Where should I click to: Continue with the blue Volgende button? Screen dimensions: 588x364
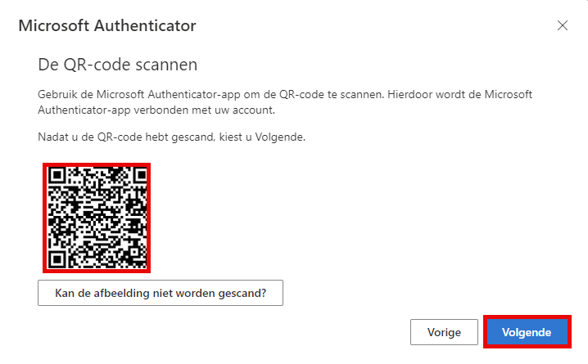527,332
